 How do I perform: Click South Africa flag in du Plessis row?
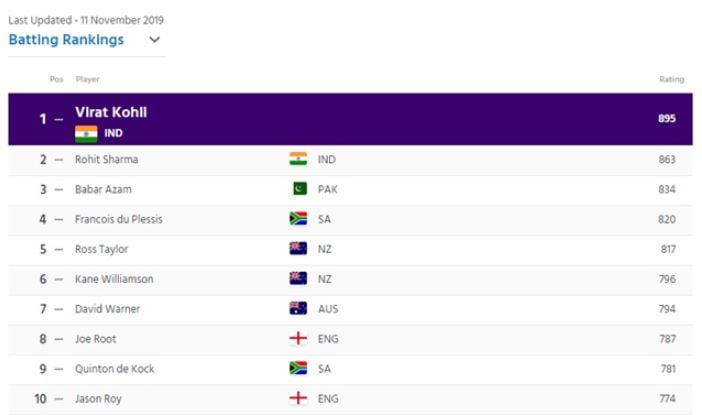pyautogui.click(x=298, y=219)
